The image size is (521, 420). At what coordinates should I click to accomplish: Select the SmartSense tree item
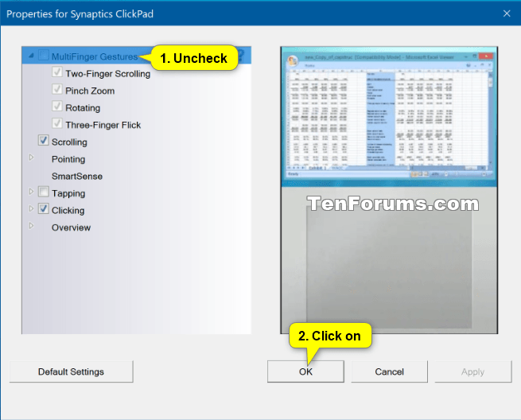[77, 177]
